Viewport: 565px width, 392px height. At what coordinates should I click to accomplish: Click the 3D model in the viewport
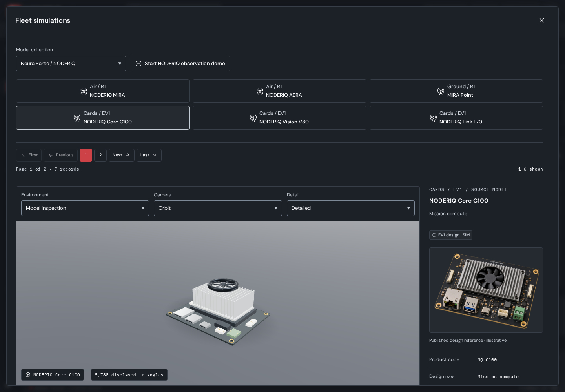tap(218, 312)
